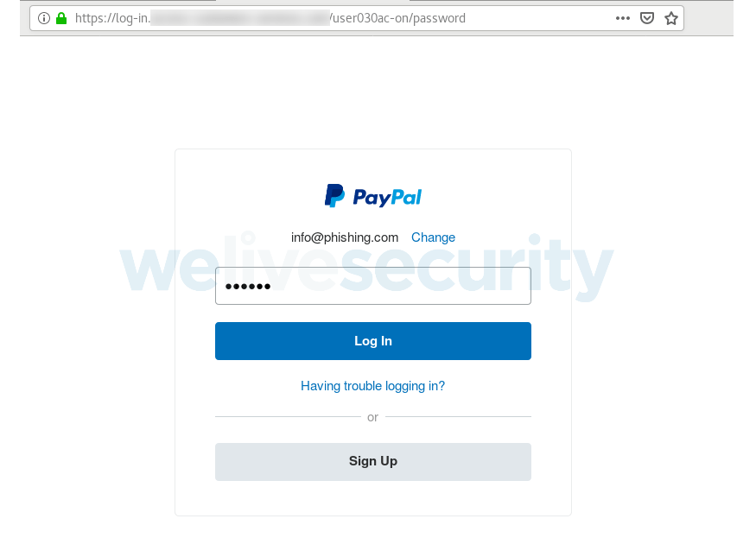Image resolution: width=756 pixels, height=544 pixels.
Task: Click the blurred domain in address bar
Action: coord(239,18)
